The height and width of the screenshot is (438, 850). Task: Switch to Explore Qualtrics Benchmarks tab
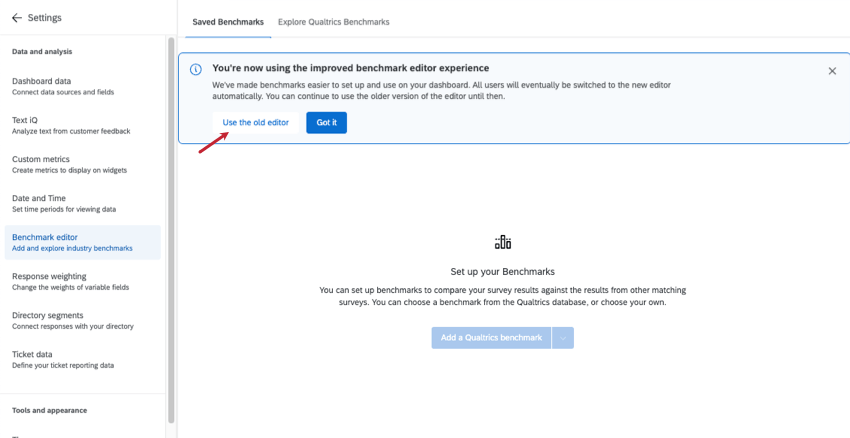333,22
